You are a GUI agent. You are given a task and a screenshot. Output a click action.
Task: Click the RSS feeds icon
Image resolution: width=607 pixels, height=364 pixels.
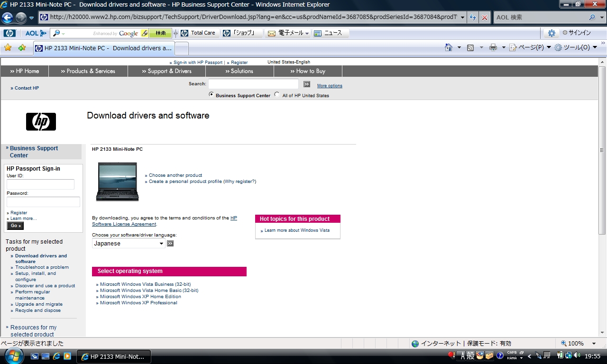click(x=470, y=47)
